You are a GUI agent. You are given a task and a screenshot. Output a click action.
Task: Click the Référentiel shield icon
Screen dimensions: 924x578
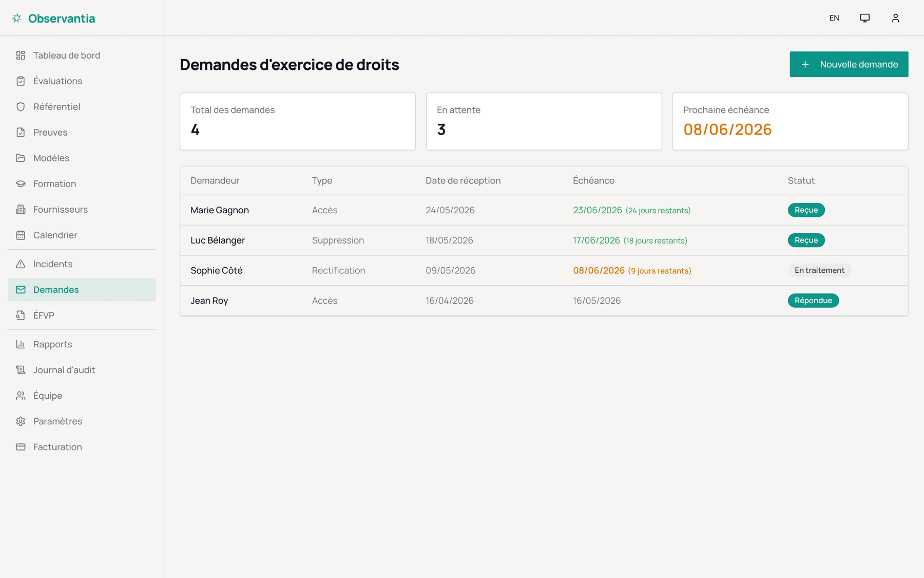click(21, 107)
